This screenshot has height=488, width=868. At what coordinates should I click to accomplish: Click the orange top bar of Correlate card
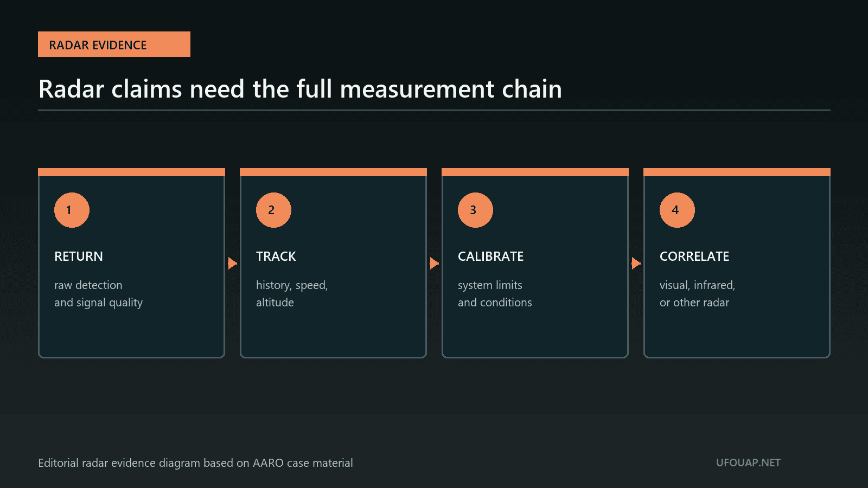click(x=737, y=172)
